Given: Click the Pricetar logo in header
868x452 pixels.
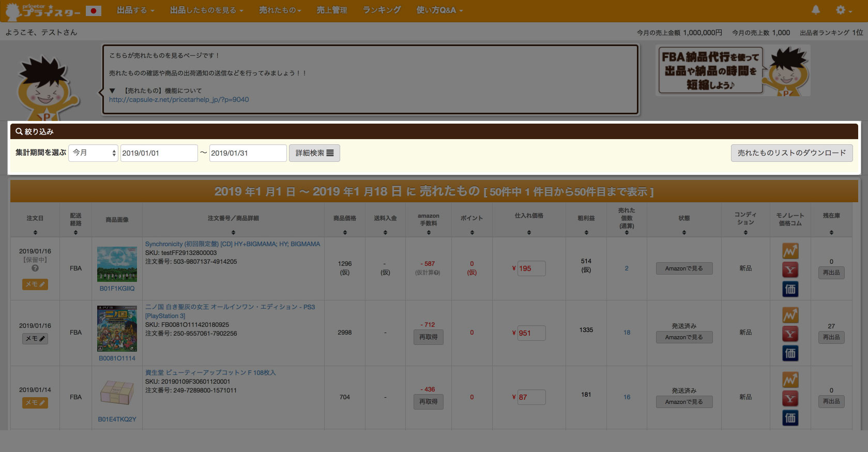Looking at the screenshot, I should click(x=43, y=10).
